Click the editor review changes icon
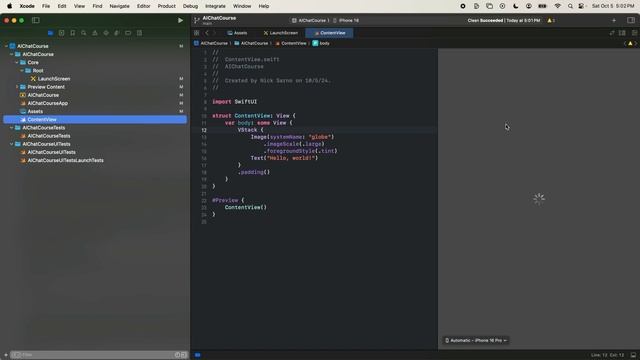 611,33
